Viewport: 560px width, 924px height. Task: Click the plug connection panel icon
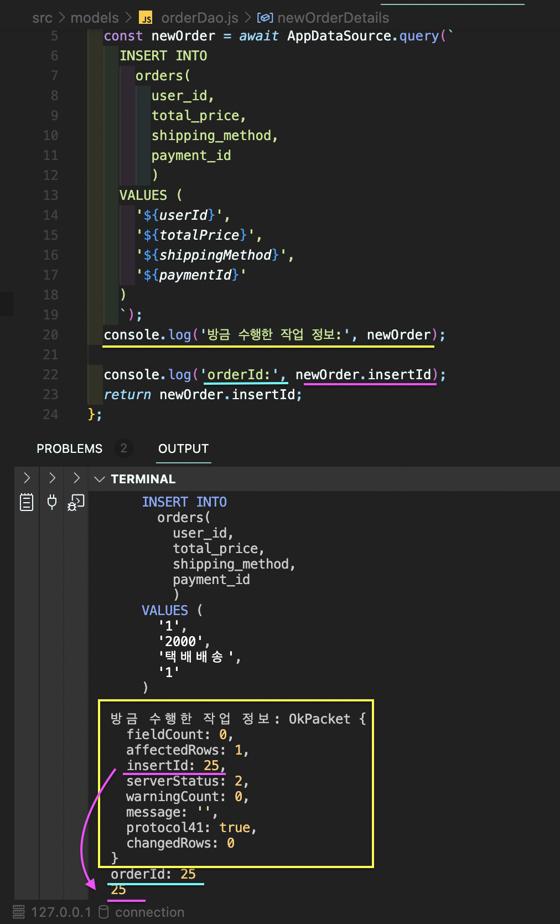coord(52,502)
